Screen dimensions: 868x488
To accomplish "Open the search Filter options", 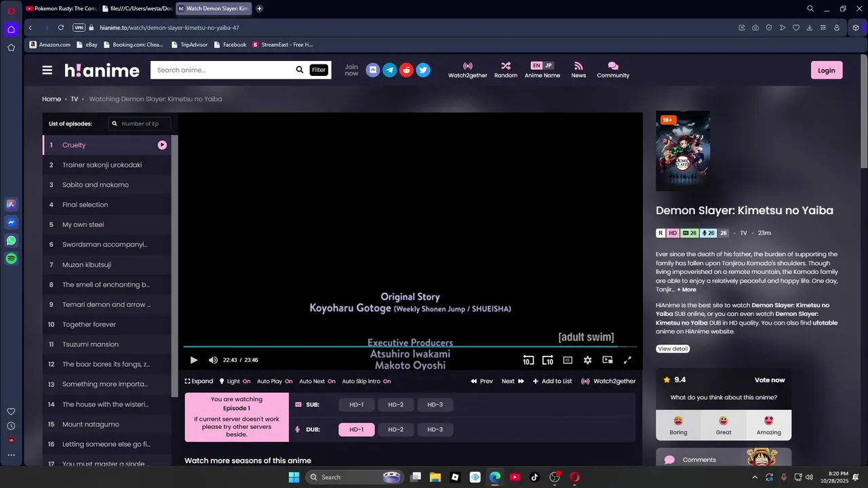I will pos(319,70).
